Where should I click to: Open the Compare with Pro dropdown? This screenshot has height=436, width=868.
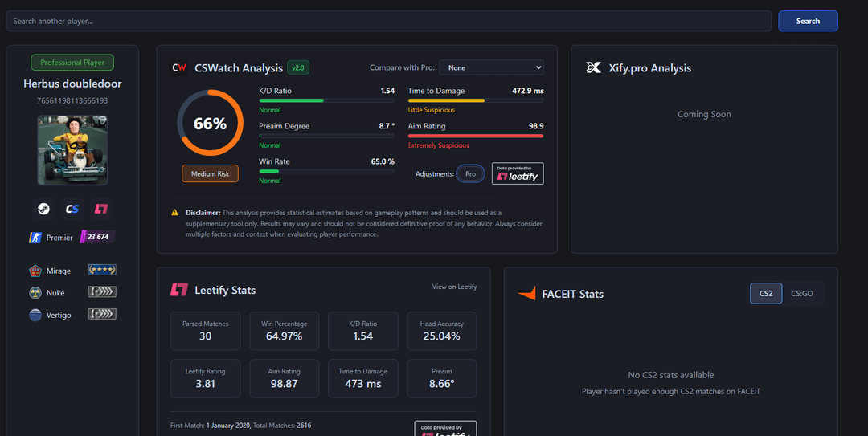coord(492,67)
